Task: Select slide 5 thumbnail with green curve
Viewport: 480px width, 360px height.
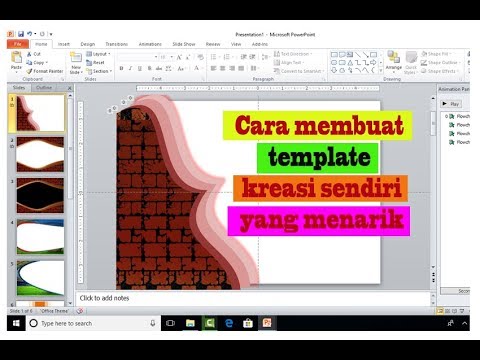Action: point(40,278)
